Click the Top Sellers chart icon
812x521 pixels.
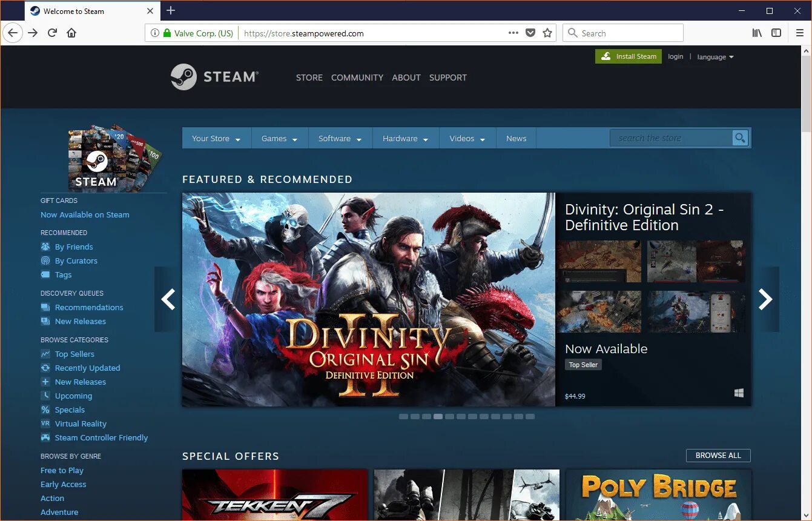pyautogui.click(x=45, y=354)
